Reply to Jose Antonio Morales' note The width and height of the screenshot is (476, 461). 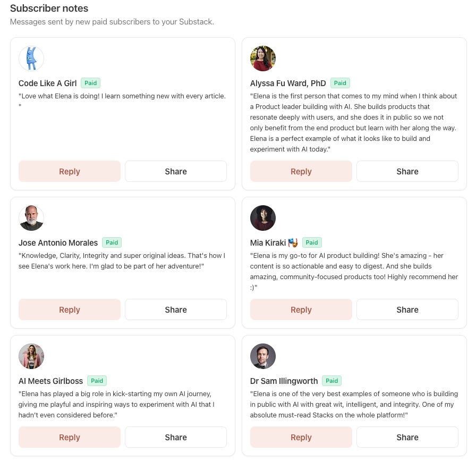point(70,309)
